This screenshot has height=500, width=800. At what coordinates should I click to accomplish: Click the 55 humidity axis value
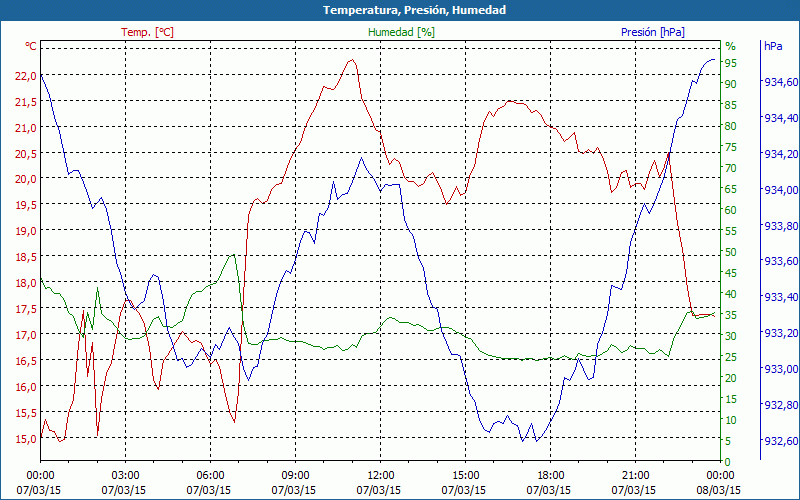[x=731, y=231]
